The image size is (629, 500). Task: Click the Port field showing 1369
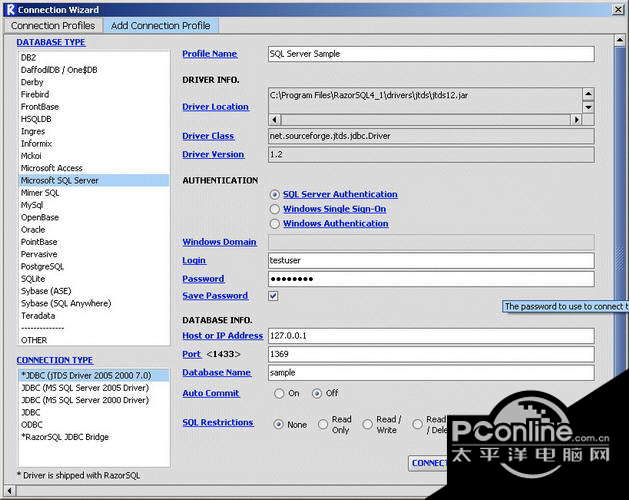431,354
